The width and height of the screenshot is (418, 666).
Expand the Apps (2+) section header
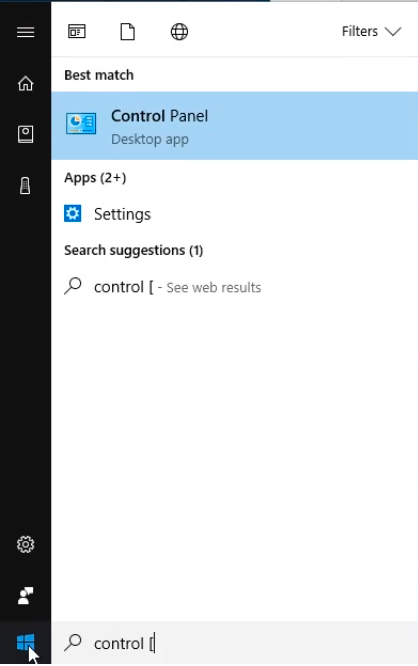[x=95, y=178]
